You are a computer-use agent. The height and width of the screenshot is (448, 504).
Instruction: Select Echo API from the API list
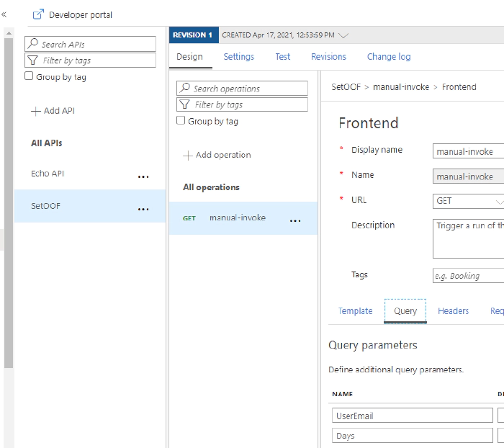[48, 174]
